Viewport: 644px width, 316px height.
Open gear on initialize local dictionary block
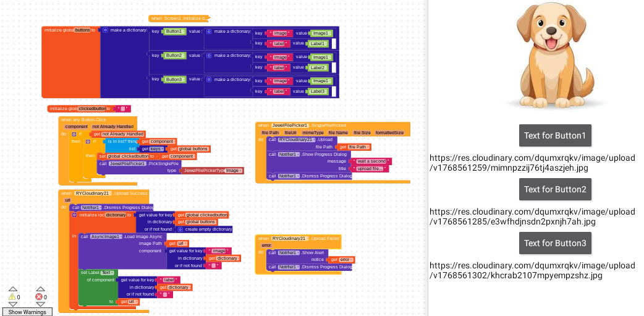click(x=74, y=215)
